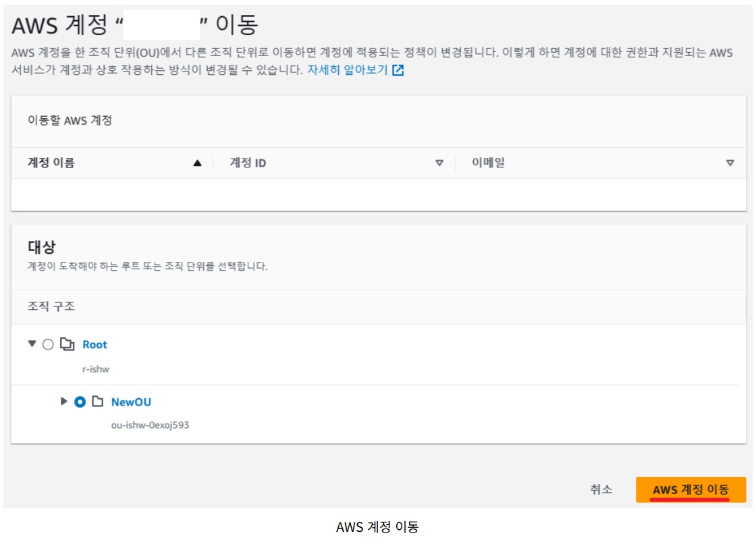
Task: Expand the NewOU tree node
Action: pyautogui.click(x=63, y=401)
